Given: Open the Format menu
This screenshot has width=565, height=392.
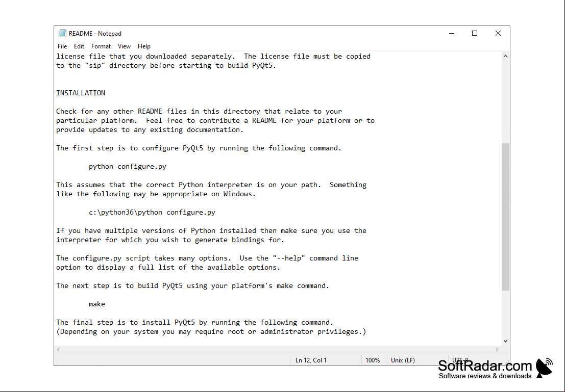Looking at the screenshot, I should coord(101,46).
